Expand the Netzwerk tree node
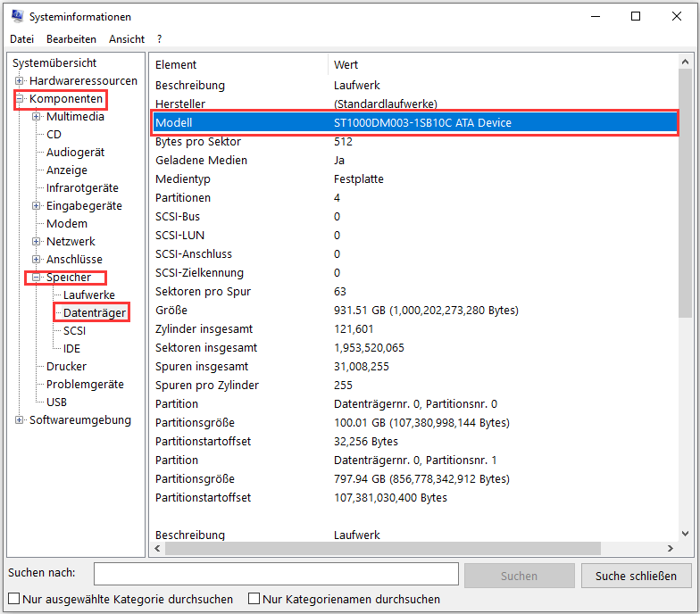Screen dimensions: 700x614 tap(37, 242)
